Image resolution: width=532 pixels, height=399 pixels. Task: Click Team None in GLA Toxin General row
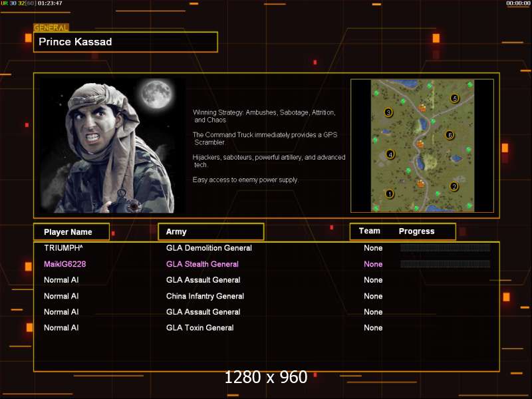373,328
